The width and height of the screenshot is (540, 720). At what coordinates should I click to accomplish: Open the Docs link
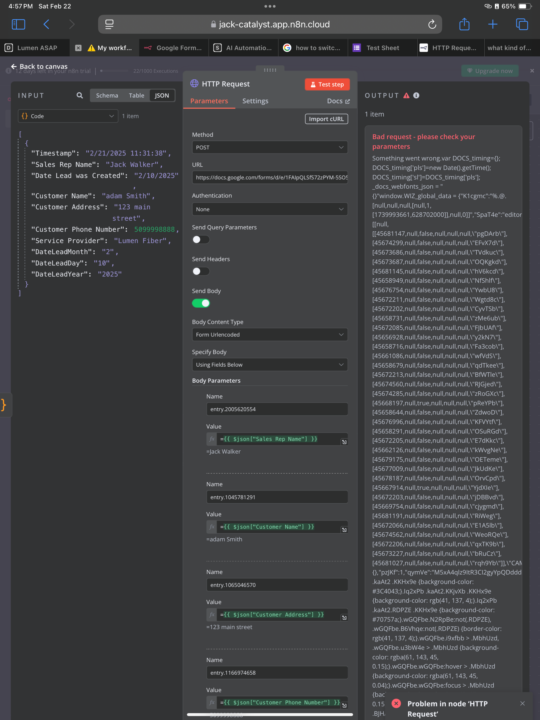click(x=338, y=101)
